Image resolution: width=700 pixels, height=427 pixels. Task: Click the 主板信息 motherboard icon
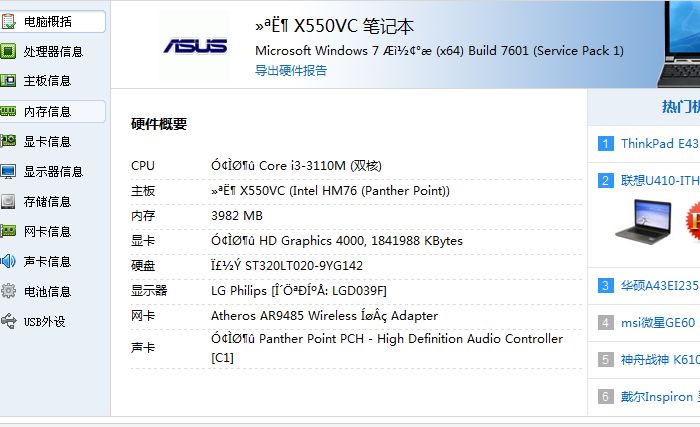pyautogui.click(x=8, y=81)
